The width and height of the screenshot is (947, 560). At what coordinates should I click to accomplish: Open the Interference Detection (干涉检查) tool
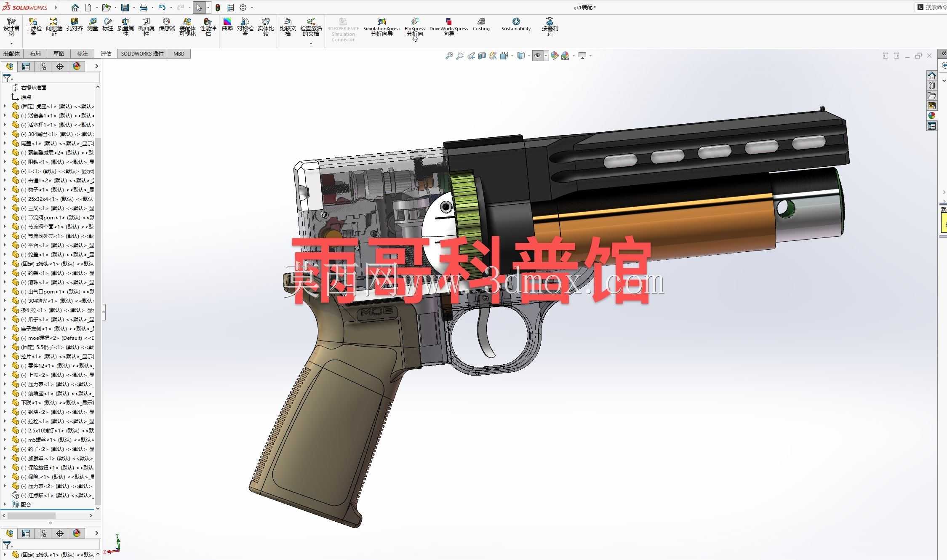pos(33,27)
